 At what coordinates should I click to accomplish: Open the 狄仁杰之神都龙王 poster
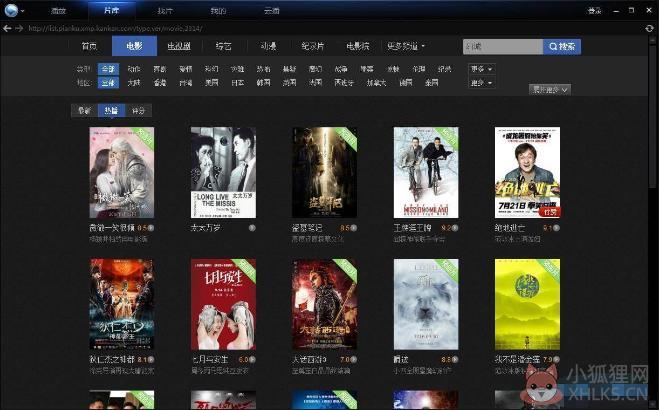[122, 304]
